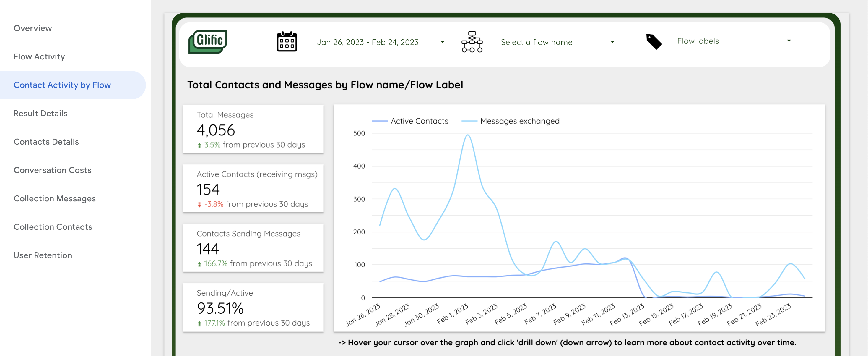Viewport: 868px width, 356px height.
Task: Click the Active Contacts value 154
Action: coord(208,190)
